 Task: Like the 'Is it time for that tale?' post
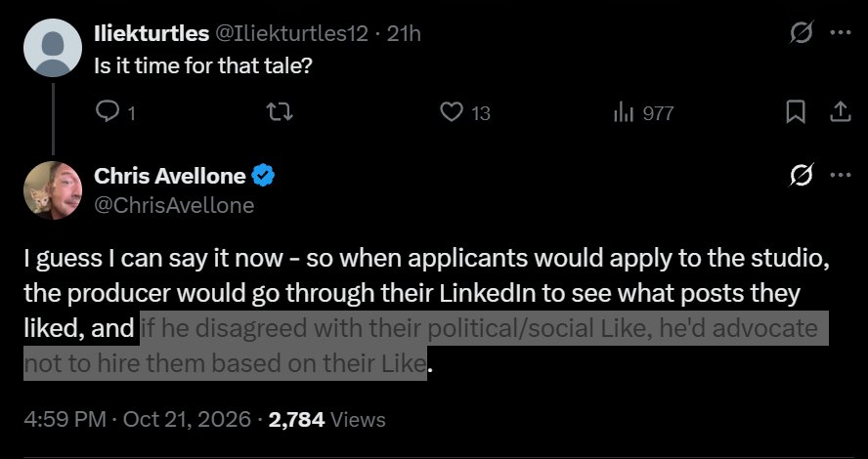452,113
